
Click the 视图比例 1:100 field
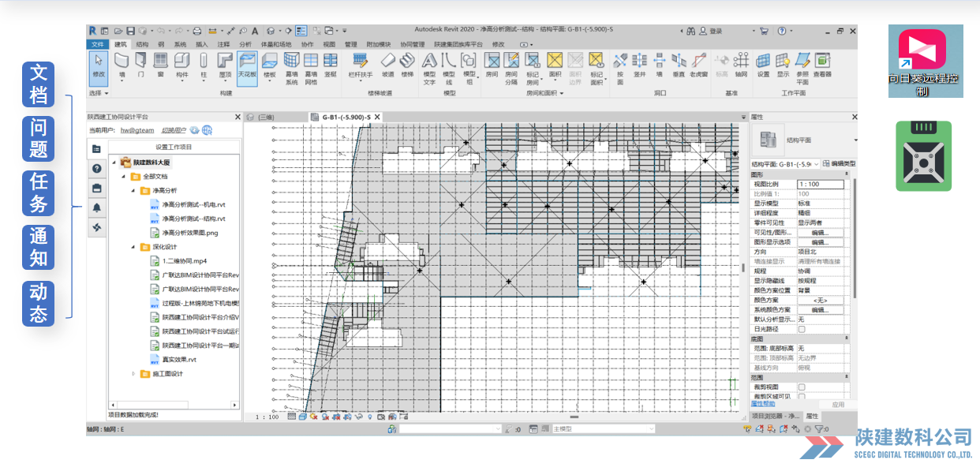820,185
